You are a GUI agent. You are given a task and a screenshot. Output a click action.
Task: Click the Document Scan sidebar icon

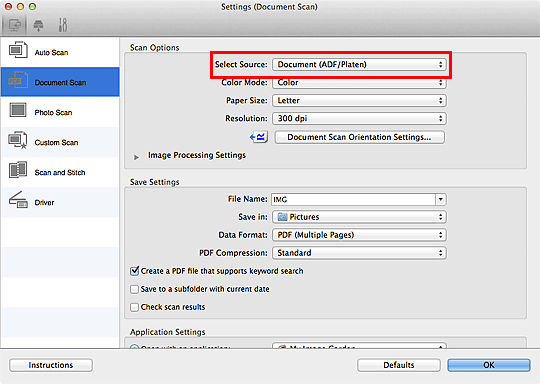(18, 81)
